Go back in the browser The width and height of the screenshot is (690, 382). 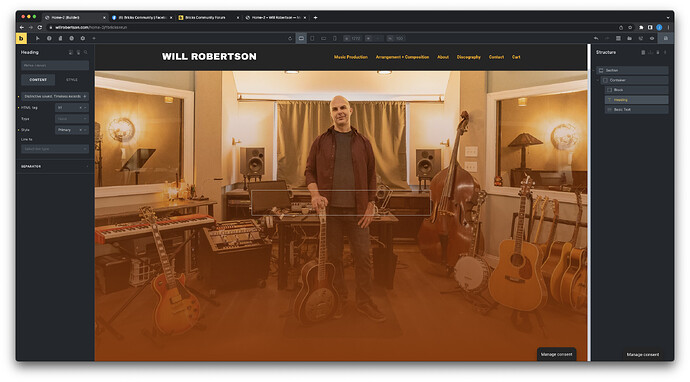[x=22, y=27]
